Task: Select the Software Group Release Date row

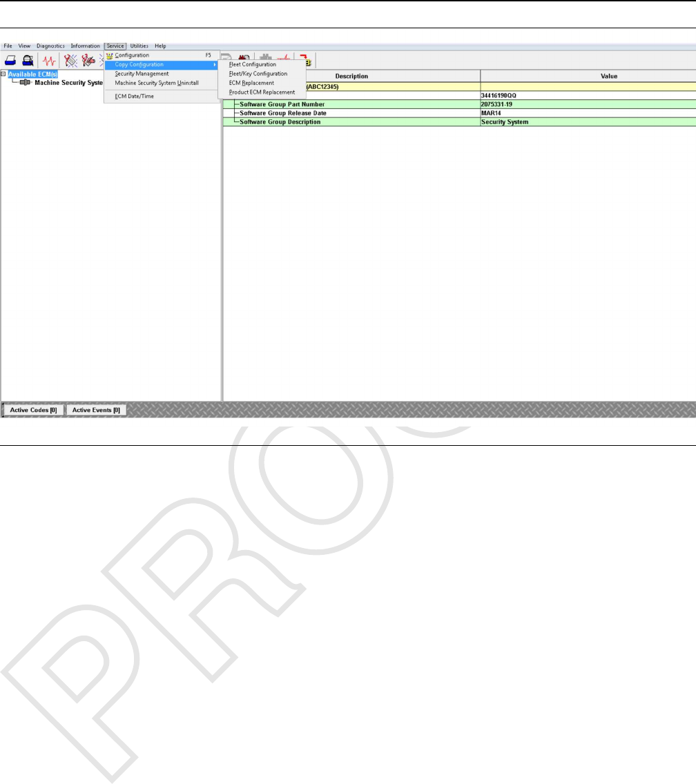Action: click(x=459, y=113)
